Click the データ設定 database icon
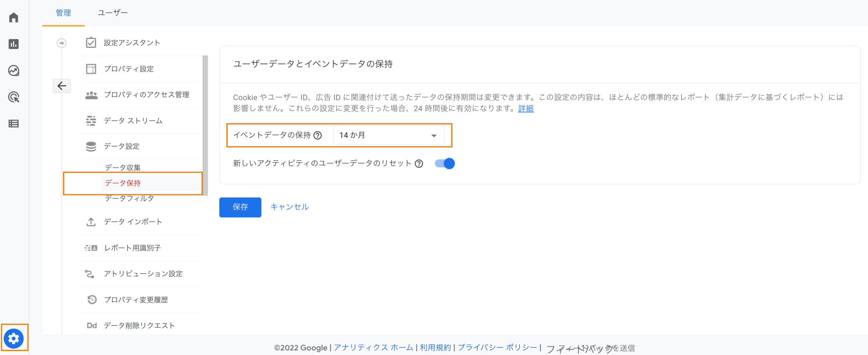 [91, 146]
